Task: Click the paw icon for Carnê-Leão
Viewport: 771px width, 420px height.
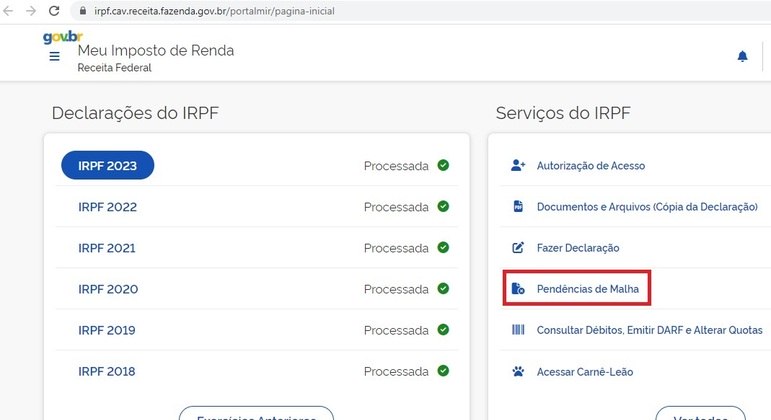Action: [518, 371]
